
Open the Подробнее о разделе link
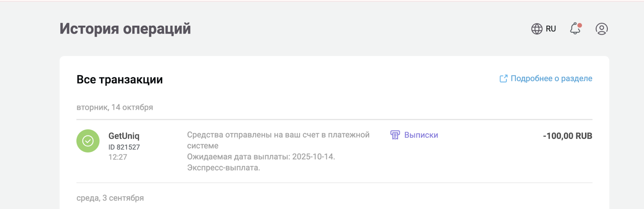(551, 79)
